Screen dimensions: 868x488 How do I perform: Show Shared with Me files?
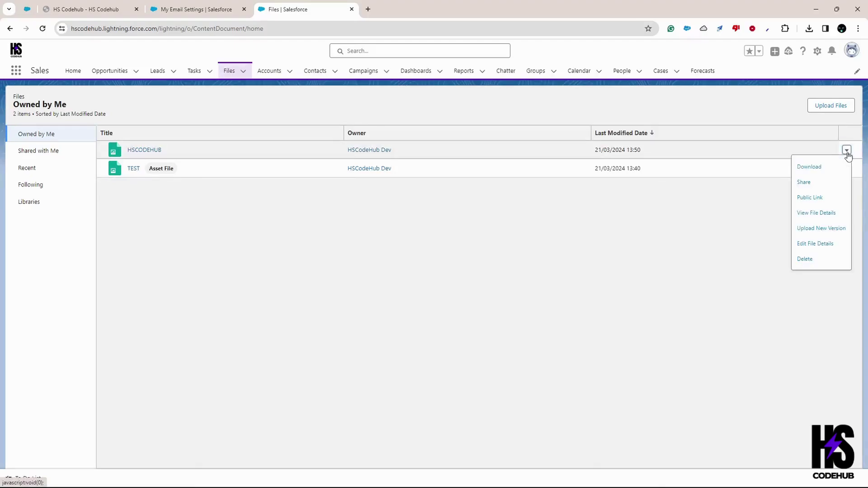point(38,151)
